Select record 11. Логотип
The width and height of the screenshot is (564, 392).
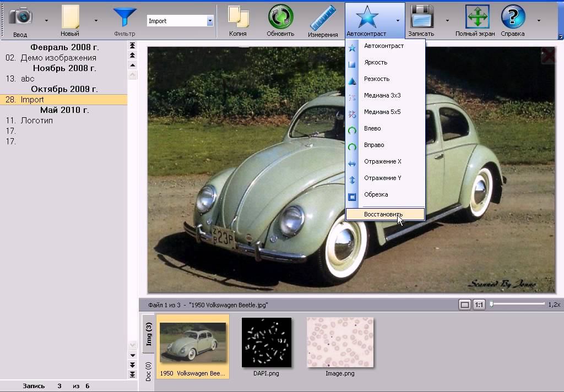(64, 121)
